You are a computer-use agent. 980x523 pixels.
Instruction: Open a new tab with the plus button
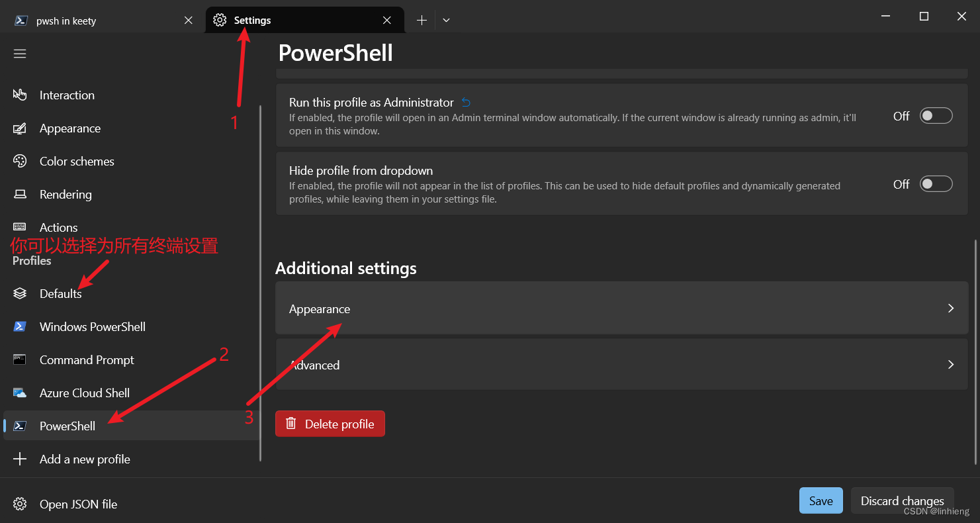point(422,21)
